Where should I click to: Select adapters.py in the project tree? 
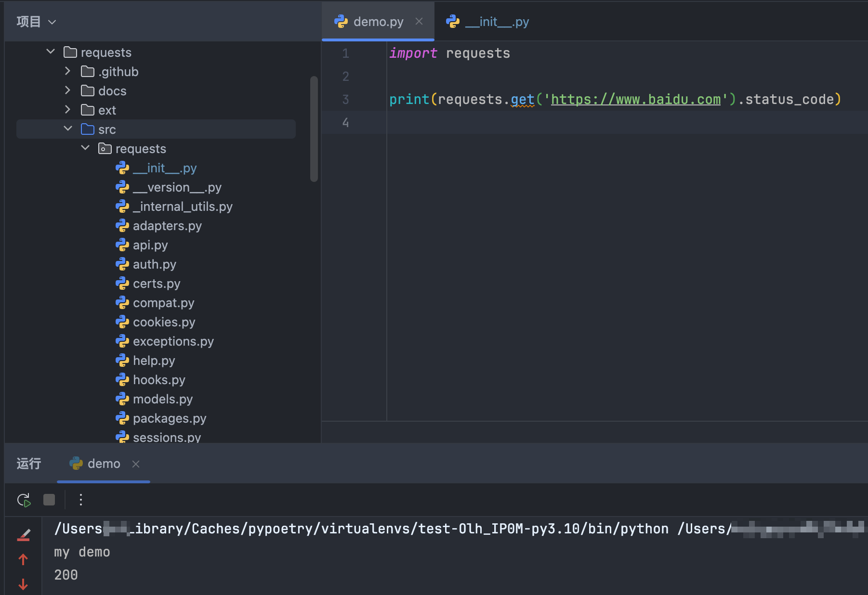[167, 226]
